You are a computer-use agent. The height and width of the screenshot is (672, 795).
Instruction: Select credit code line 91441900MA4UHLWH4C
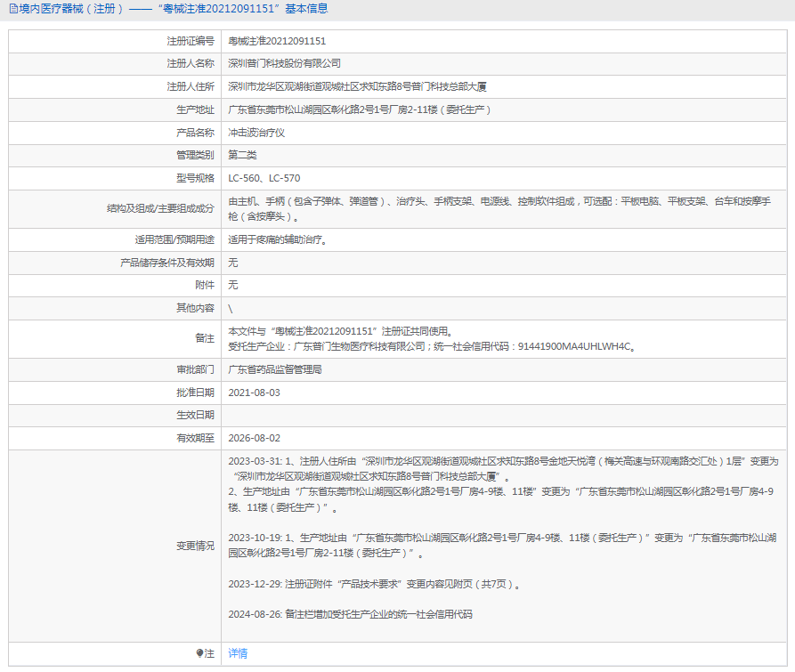432,346
